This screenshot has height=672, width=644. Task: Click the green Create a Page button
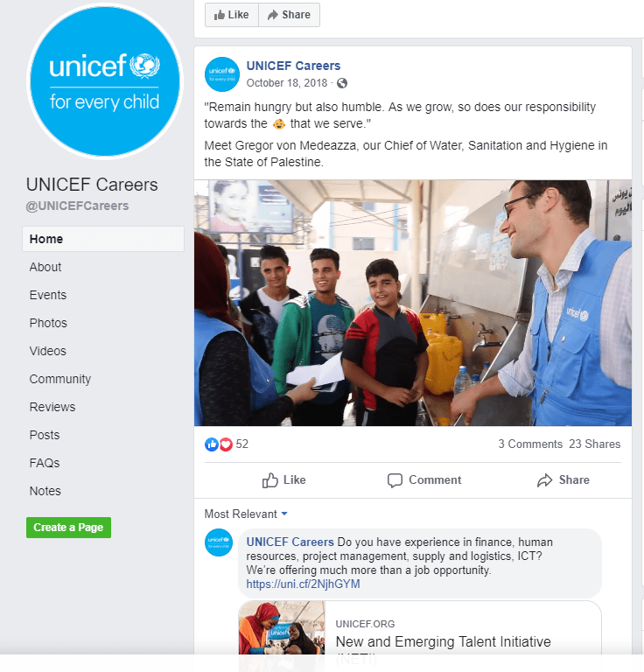tap(68, 528)
